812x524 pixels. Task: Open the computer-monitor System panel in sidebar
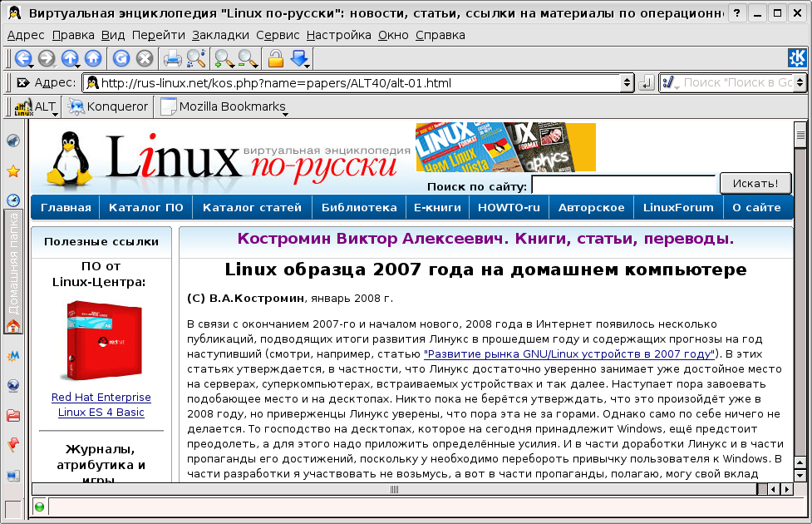(13, 475)
